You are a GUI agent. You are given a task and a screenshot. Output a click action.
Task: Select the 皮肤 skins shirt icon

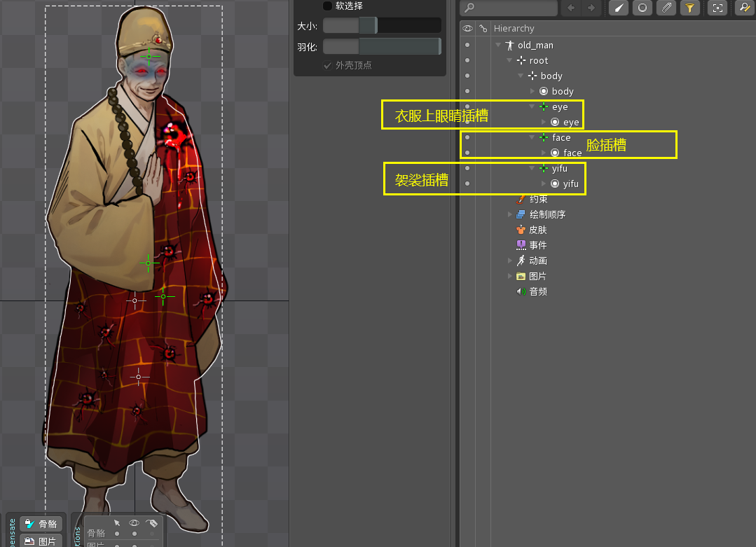coord(521,230)
